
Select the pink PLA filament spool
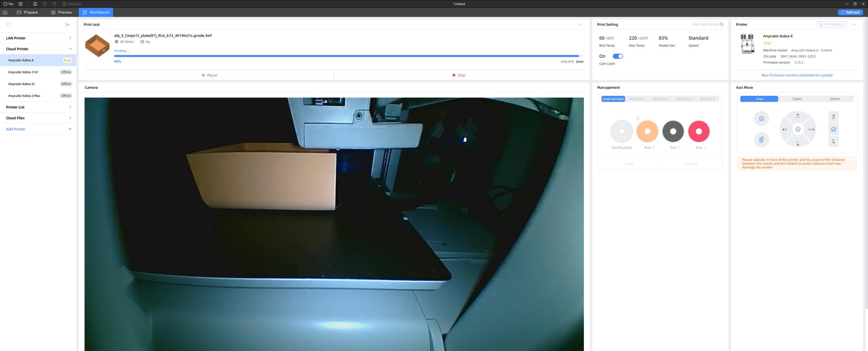coord(698,131)
